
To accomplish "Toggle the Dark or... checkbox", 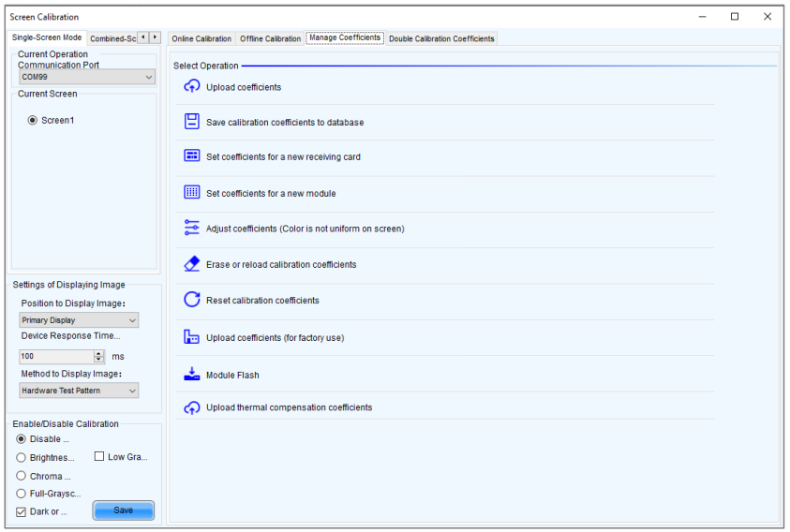I will [22, 511].
